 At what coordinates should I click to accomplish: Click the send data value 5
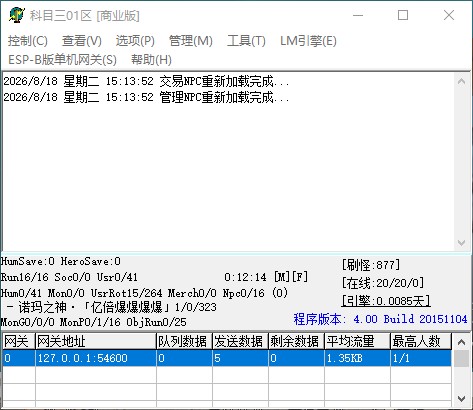[240, 358]
